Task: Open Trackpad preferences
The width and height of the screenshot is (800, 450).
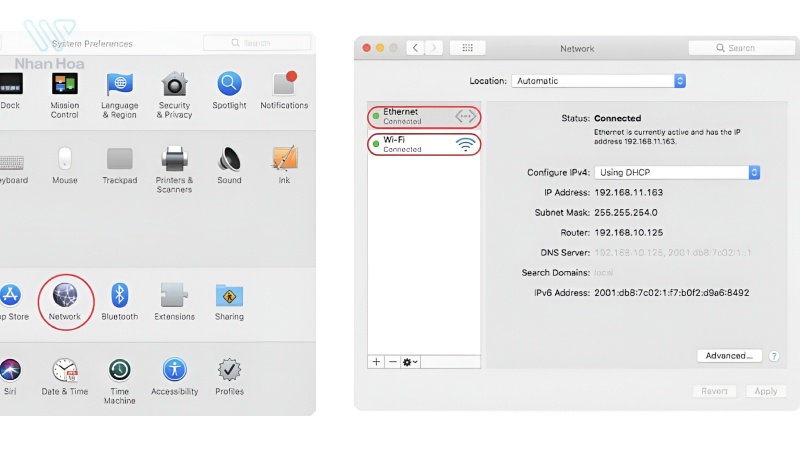Action: tap(120, 166)
